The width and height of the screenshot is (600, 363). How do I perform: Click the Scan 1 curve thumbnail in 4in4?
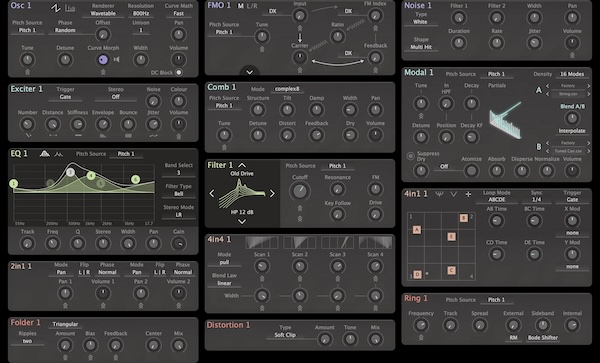(262, 243)
